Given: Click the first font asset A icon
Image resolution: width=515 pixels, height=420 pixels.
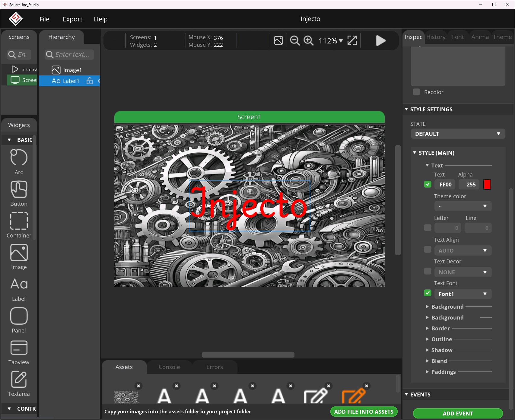Looking at the screenshot, I should pos(164,396).
